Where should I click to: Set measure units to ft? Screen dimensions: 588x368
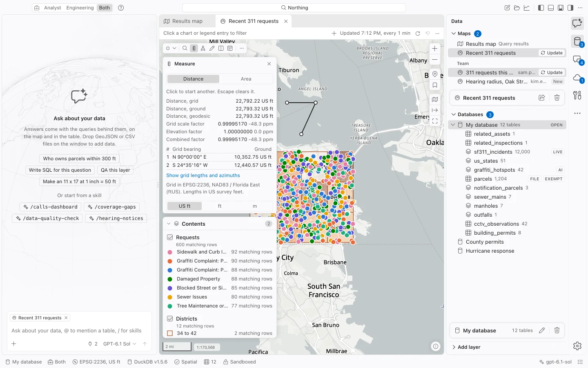(x=220, y=206)
